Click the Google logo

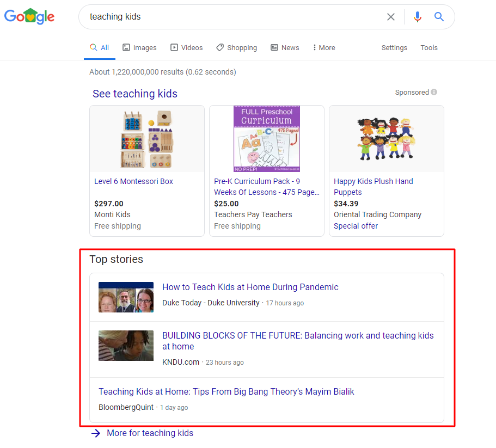(x=29, y=16)
